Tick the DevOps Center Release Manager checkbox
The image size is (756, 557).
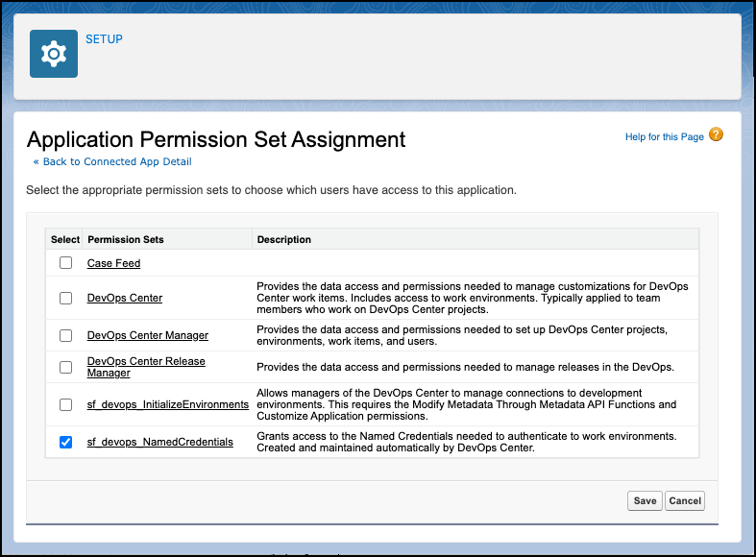[65, 367]
